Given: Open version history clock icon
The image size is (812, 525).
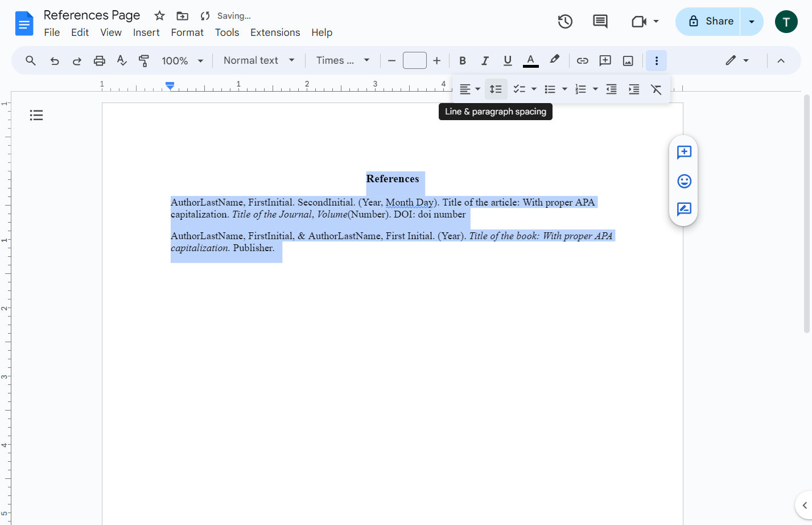Looking at the screenshot, I should (x=565, y=22).
